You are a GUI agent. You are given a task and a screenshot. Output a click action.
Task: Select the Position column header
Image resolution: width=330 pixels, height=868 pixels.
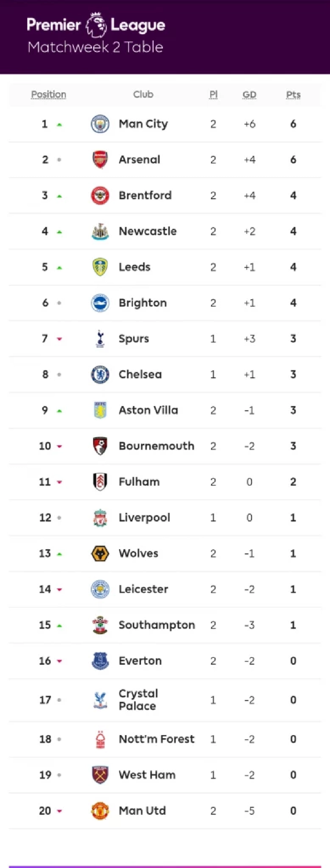48,94
